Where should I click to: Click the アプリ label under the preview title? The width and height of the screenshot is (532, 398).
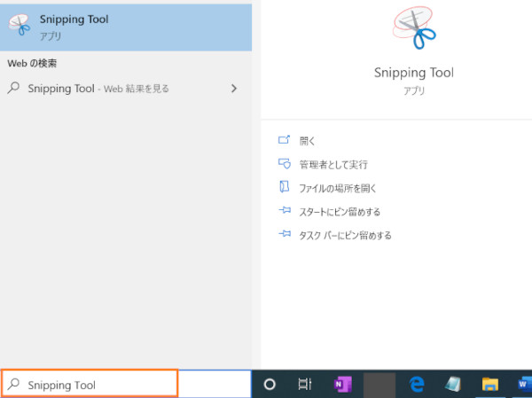414,90
